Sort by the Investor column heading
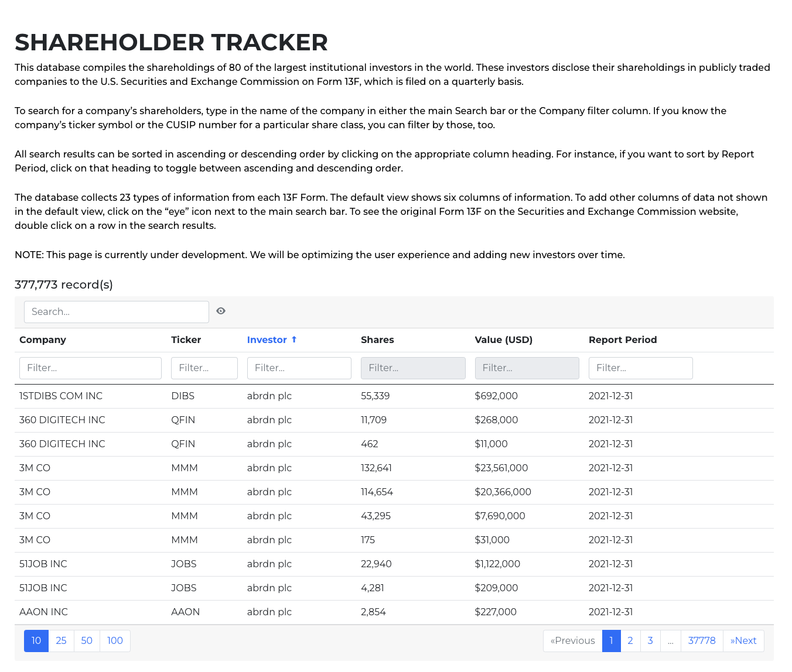The image size is (792, 672). [x=267, y=340]
